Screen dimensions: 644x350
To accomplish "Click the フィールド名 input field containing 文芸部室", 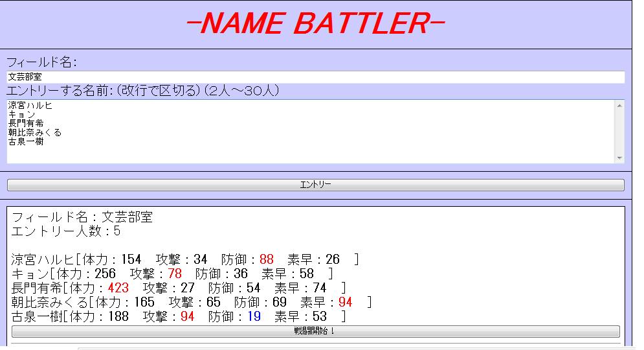I will (x=315, y=77).
